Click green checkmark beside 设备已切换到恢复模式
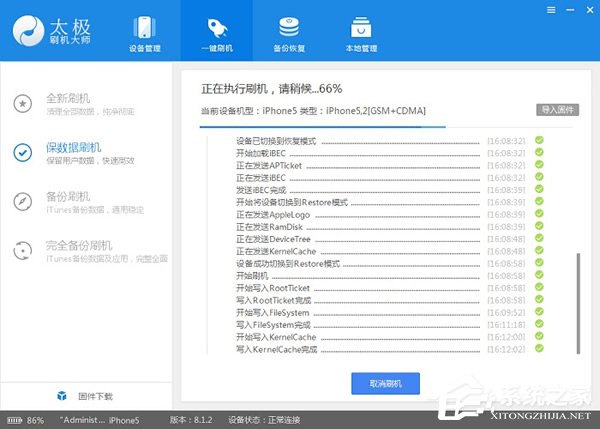 coord(538,141)
